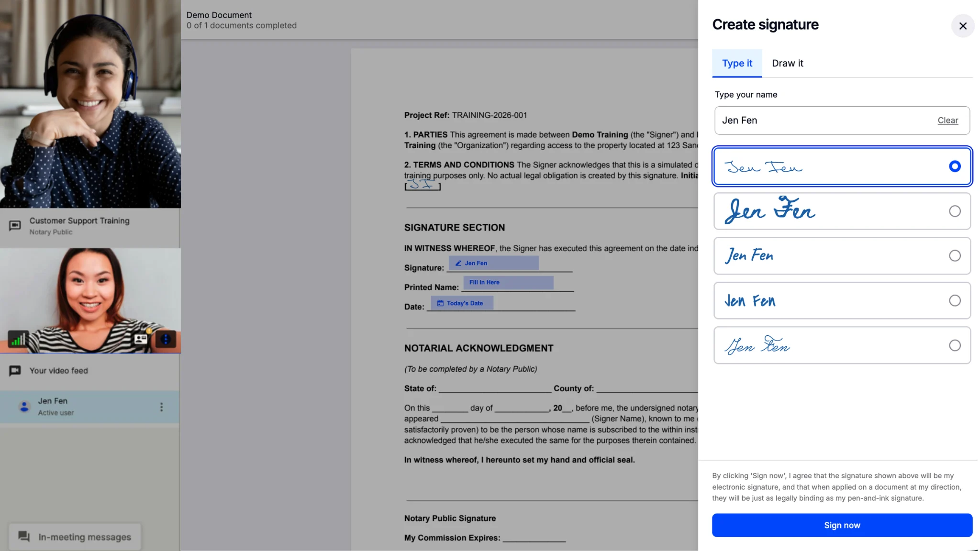
Task: Clear the typed name
Action: [x=947, y=121]
